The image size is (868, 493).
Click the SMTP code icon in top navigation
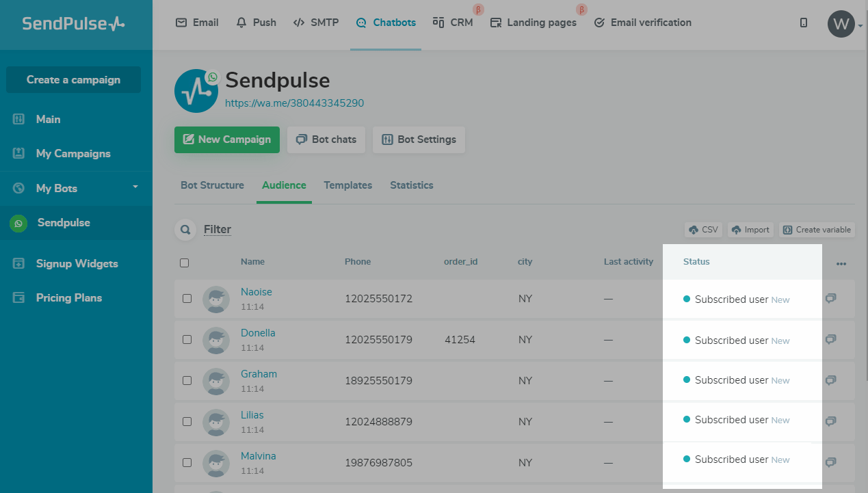tap(299, 23)
